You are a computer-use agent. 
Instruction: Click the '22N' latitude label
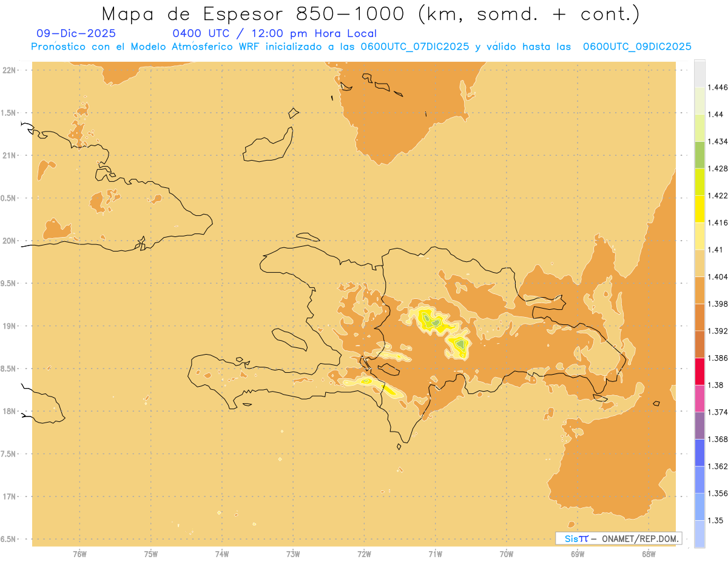tap(10, 70)
